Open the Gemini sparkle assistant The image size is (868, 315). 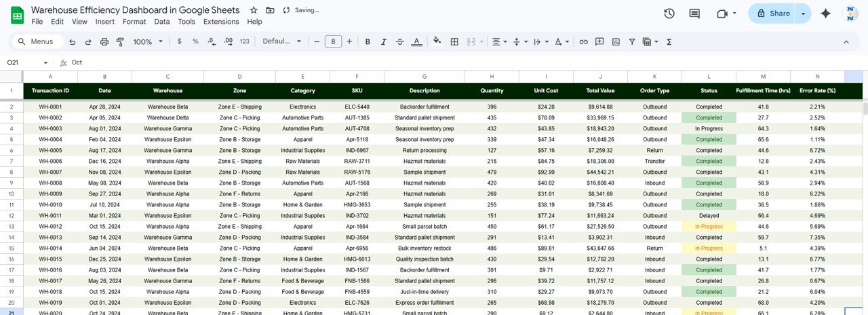[825, 14]
